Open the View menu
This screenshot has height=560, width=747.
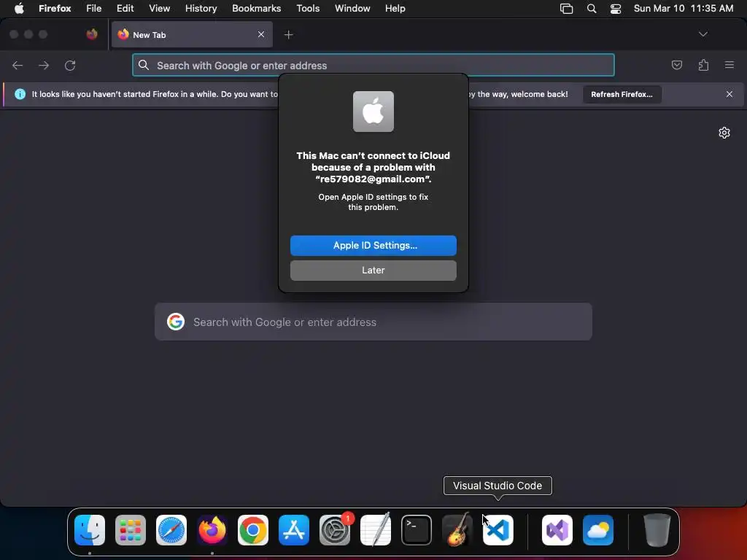pos(160,9)
